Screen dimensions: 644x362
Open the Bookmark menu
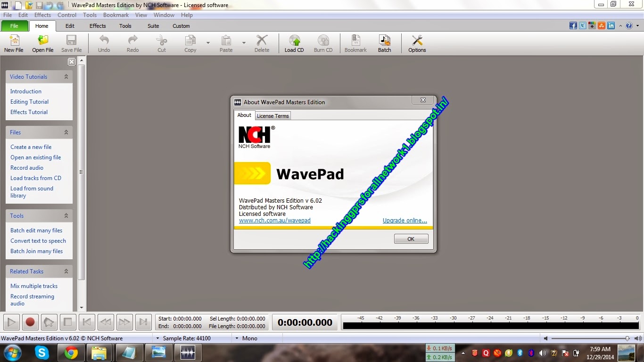116,15
